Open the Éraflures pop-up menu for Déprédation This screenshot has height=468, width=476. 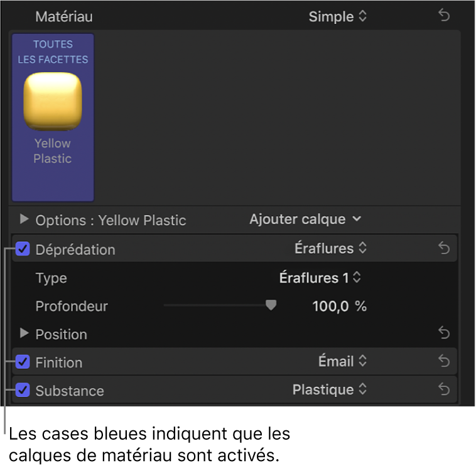pyautogui.click(x=330, y=248)
